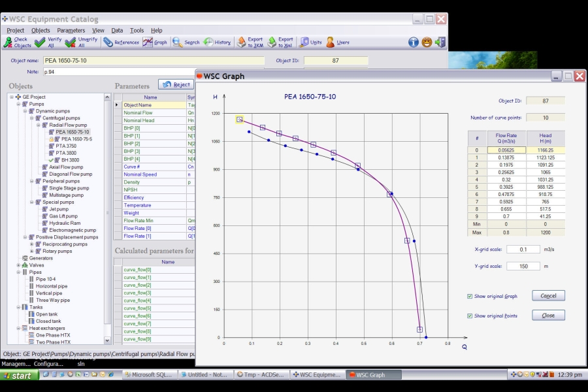588x392 pixels.
Task: Click the Reject button
Action: click(176, 84)
